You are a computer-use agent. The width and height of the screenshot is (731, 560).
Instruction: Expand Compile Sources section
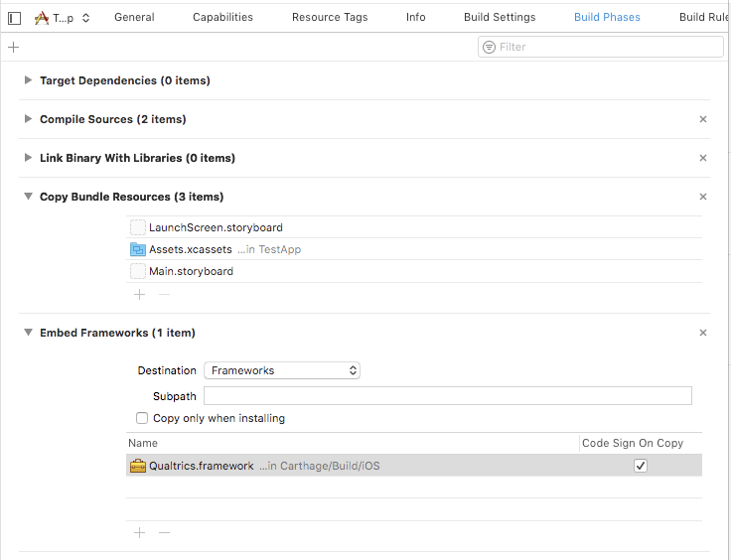point(28,119)
